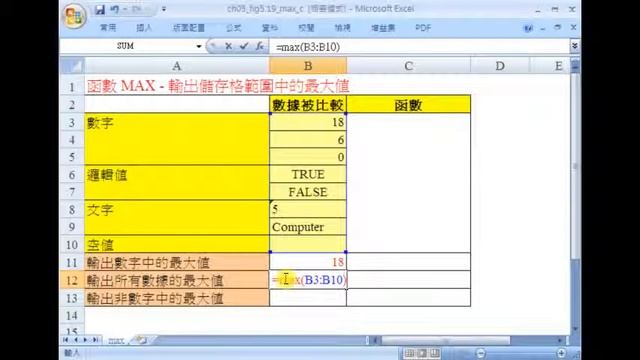Image resolution: width=640 pixels, height=360 pixels.
Task: Click the 文字 label cell
Action: (177, 209)
